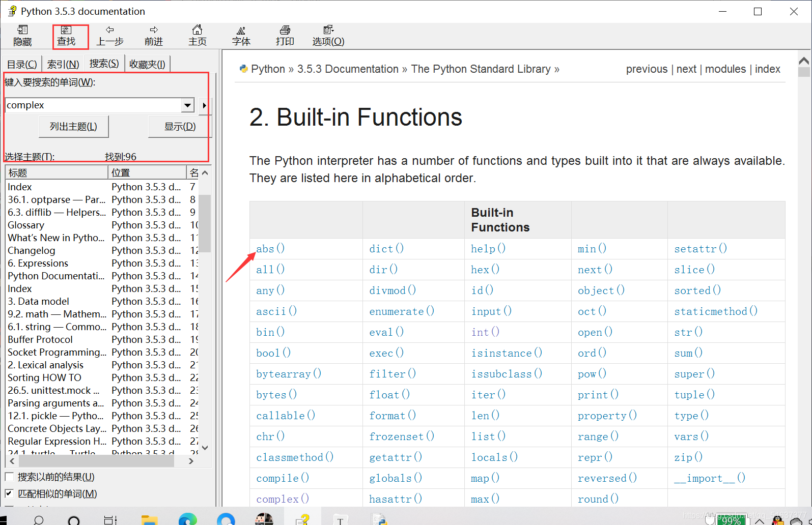Open the __import__() function link
This screenshot has height=525, width=812.
coord(710,478)
